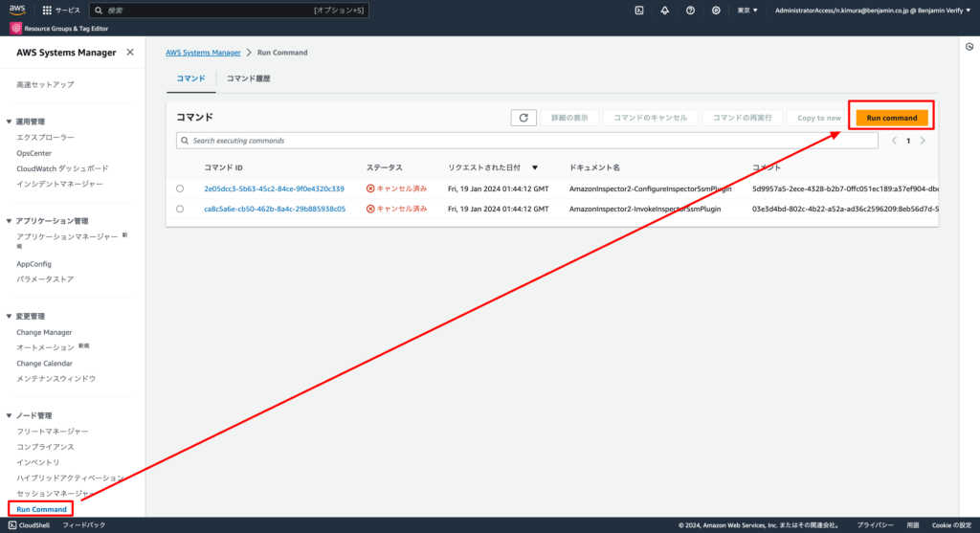Focus the Search executing commands field
Screen dimensions: 980x533
click(527, 141)
